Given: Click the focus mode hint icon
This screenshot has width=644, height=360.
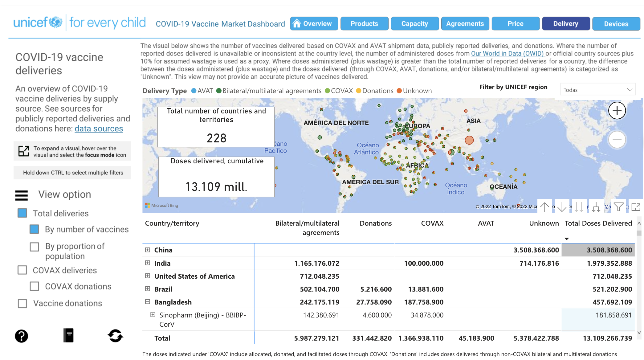Looking at the screenshot, I should pyautogui.click(x=24, y=151).
